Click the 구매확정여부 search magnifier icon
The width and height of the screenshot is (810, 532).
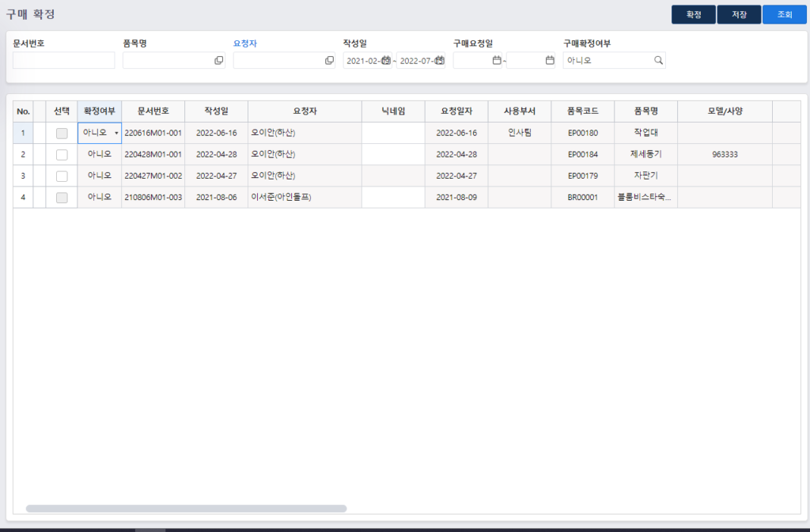658,61
